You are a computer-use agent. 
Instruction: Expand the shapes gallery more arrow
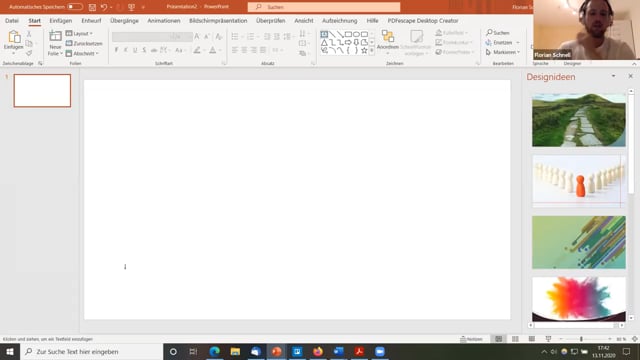(x=371, y=50)
